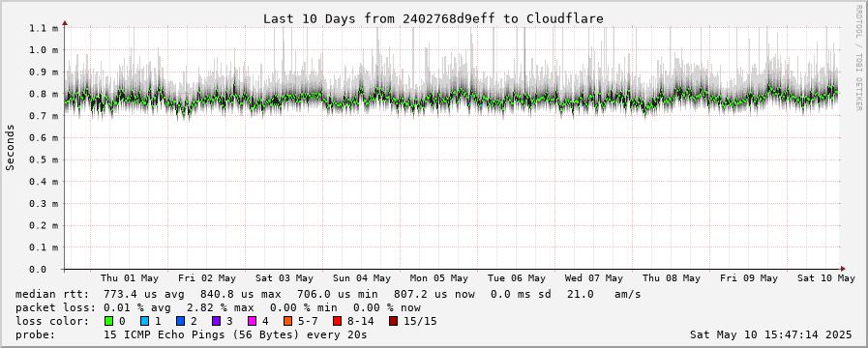Viewport: 868px width, 348px height.
Task: Click the '0.1 m' y-axis value
Action: [44, 247]
